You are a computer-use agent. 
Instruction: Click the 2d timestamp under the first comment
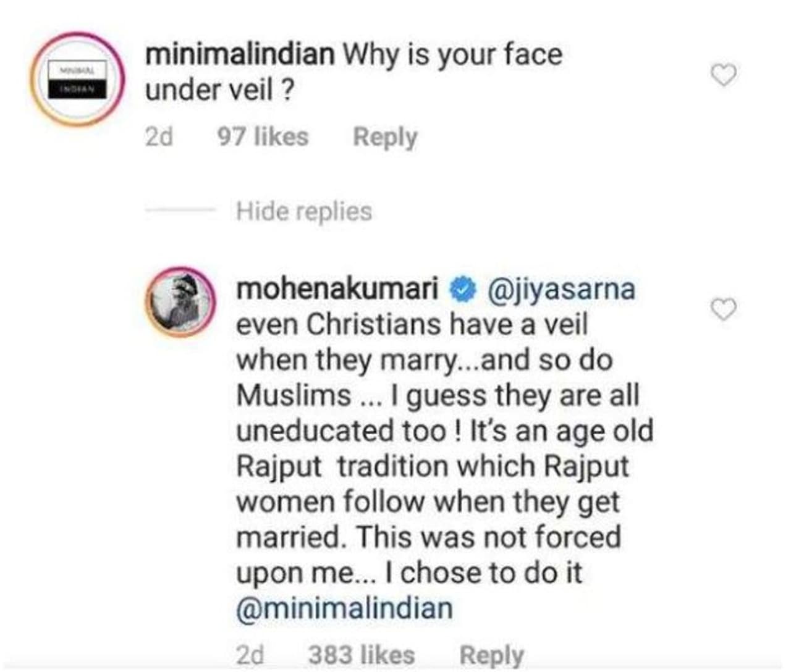click(159, 137)
